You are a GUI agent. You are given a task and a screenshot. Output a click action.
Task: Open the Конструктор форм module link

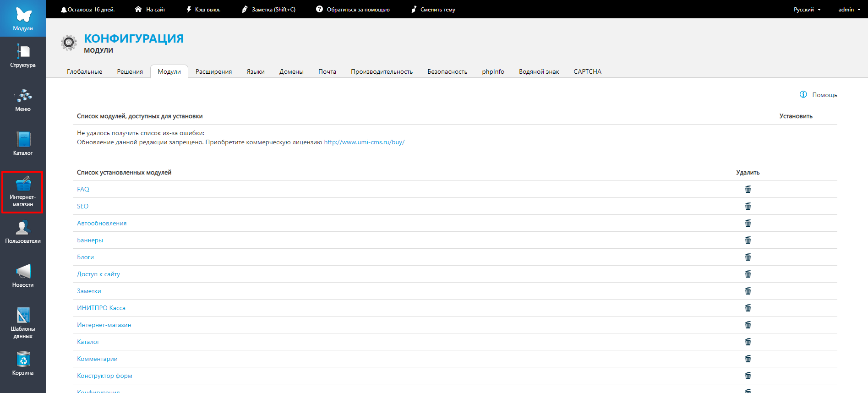pos(104,376)
